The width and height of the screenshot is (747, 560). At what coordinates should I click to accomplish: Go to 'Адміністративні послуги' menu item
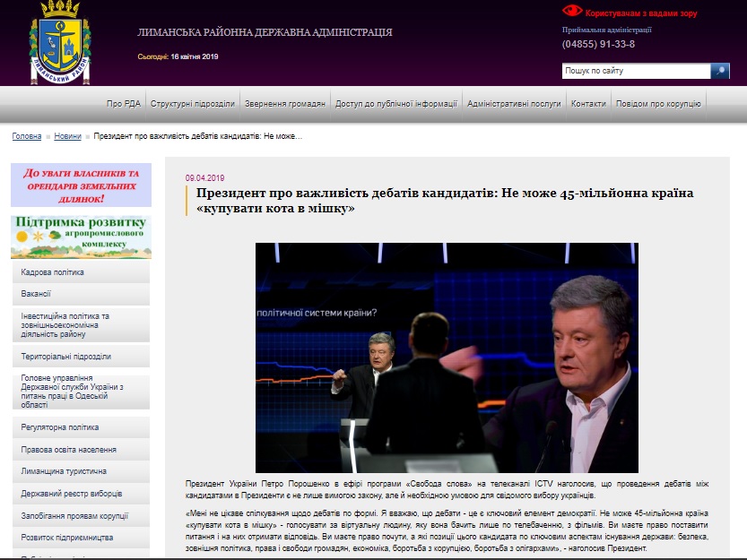514,104
